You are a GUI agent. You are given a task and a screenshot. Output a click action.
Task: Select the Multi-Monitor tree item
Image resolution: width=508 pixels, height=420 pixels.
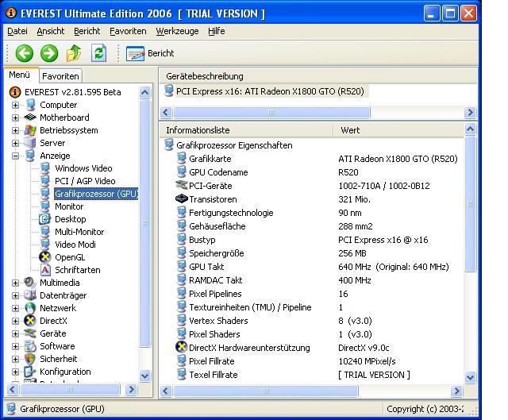pos(79,232)
